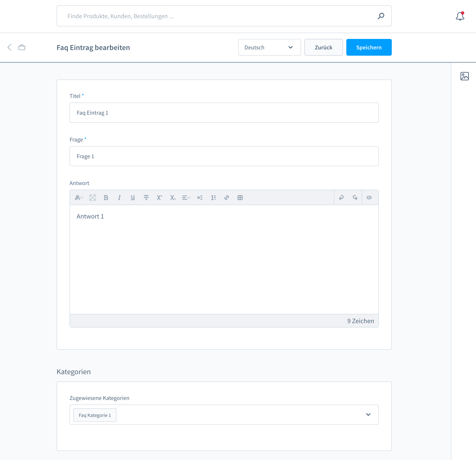Click the Titel input field
The height and width of the screenshot is (460, 476).
pyautogui.click(x=224, y=112)
